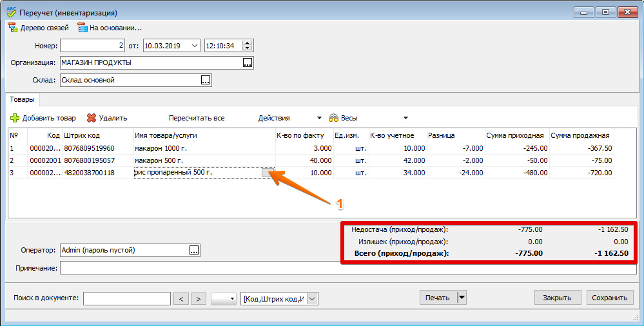Viewport: 644px width, 326px height.
Task: Click the Имя товара/услуги column header
Action: click(204, 135)
